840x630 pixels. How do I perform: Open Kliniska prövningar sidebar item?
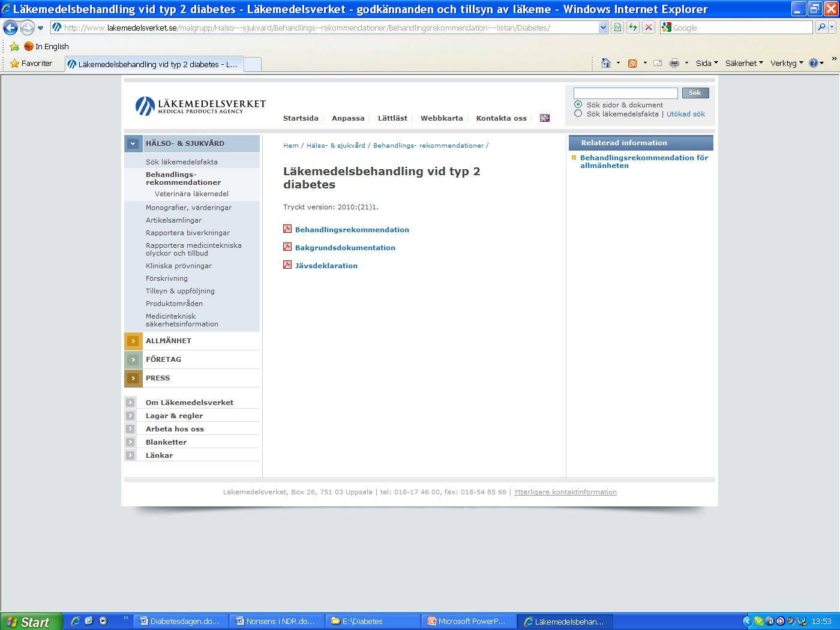point(179,266)
